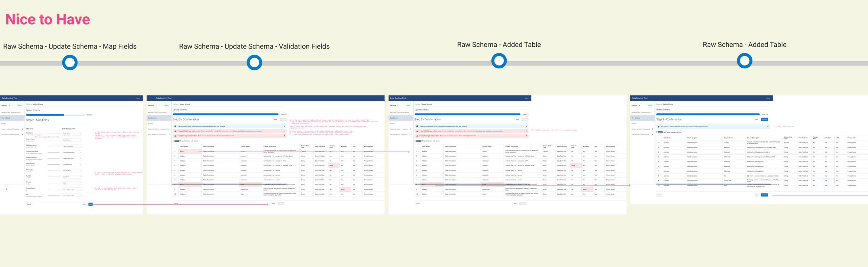Click the green Active badge in Map Fields mockup
This screenshot has width=868, height=267.
20,105
